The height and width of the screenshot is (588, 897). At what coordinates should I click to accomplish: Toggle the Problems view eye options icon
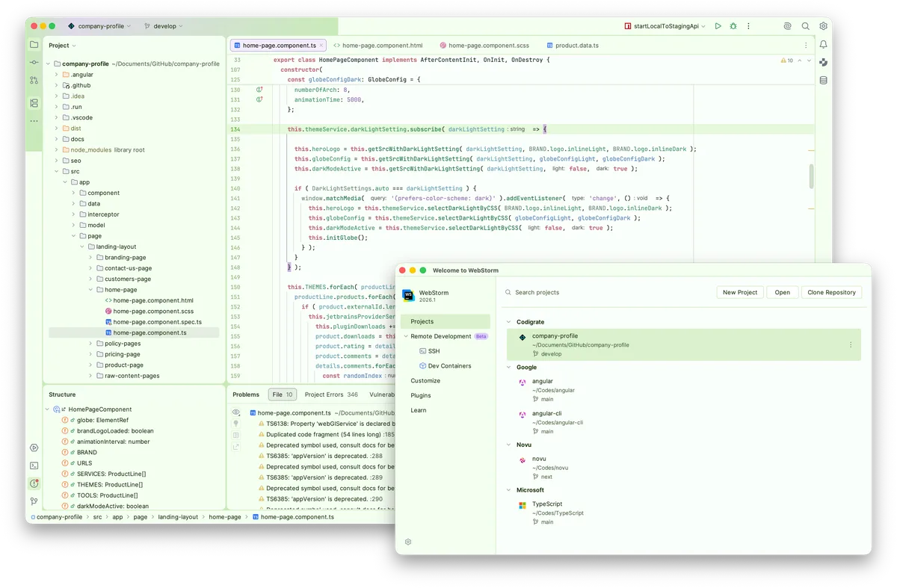pos(236,412)
